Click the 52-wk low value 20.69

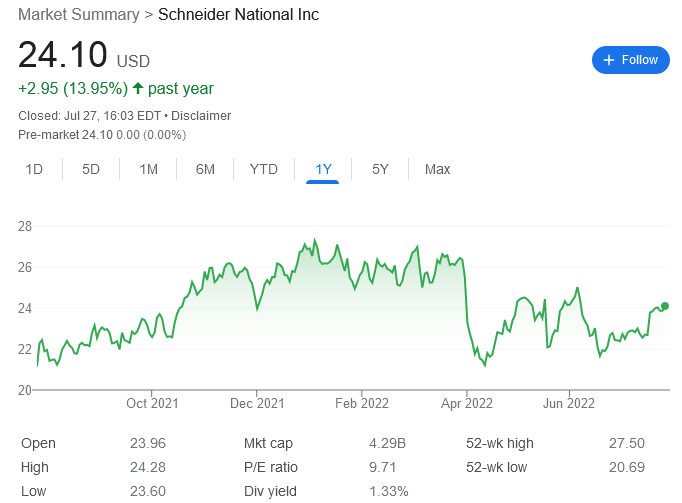(x=627, y=467)
